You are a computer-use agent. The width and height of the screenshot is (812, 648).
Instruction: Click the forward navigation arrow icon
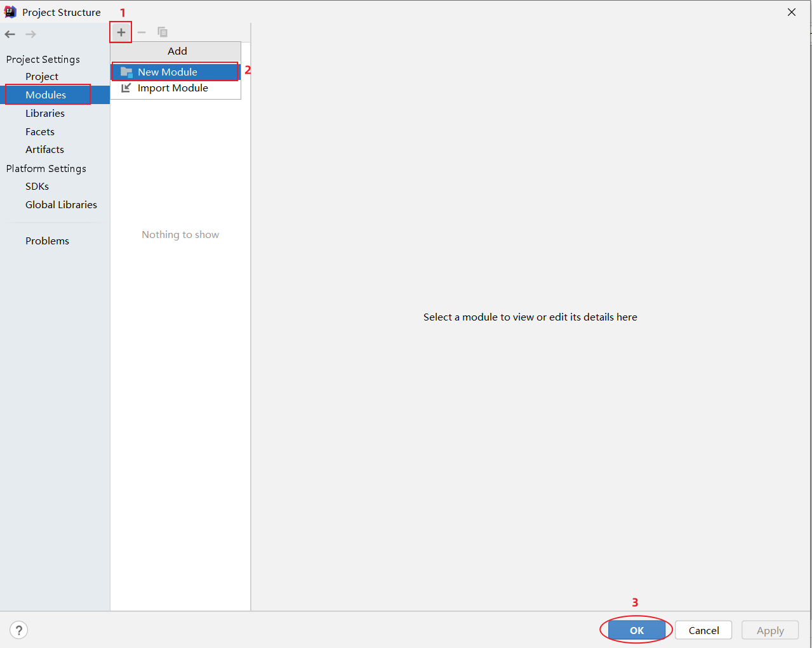[30, 34]
